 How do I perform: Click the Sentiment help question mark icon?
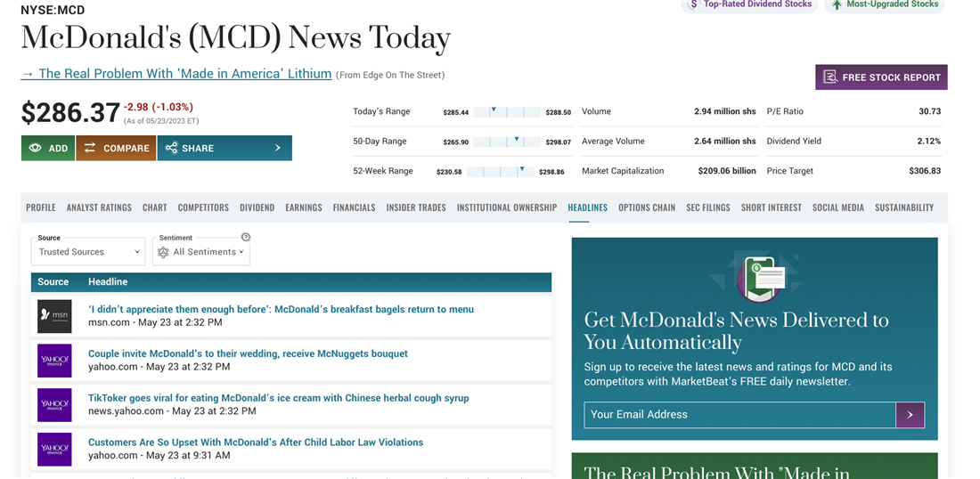tap(246, 238)
